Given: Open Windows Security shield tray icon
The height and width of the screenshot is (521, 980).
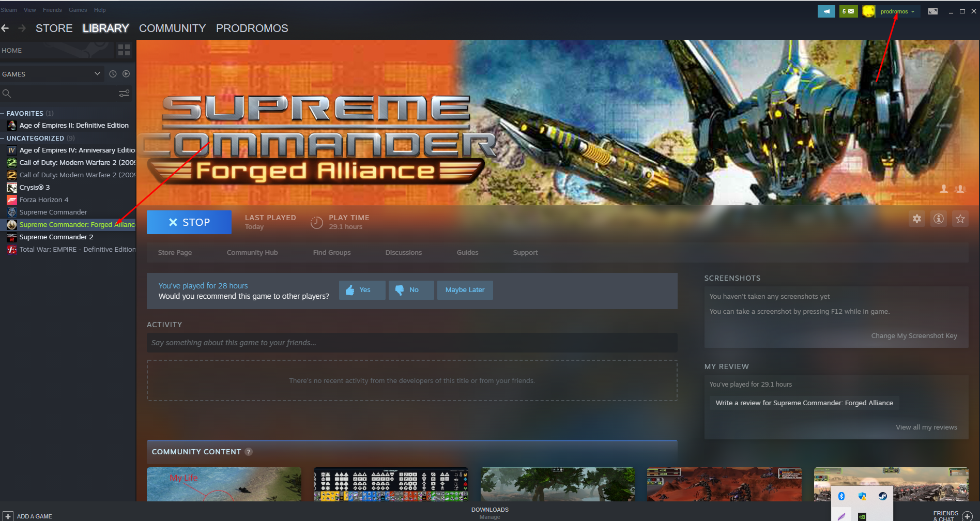Looking at the screenshot, I should tap(862, 496).
